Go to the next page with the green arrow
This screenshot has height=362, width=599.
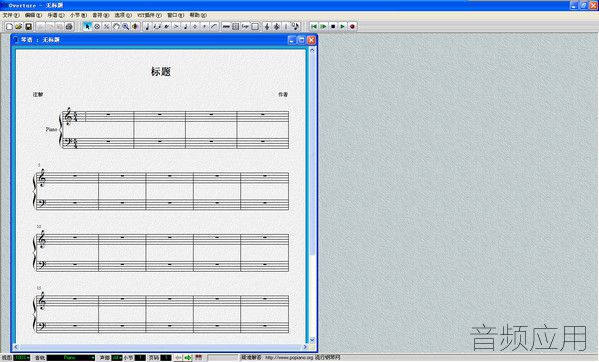(x=188, y=358)
